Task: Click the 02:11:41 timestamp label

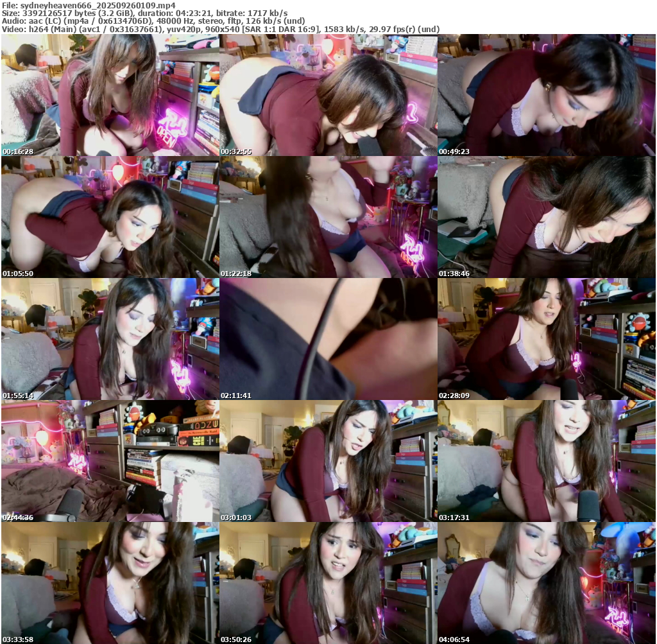Action: tap(236, 396)
